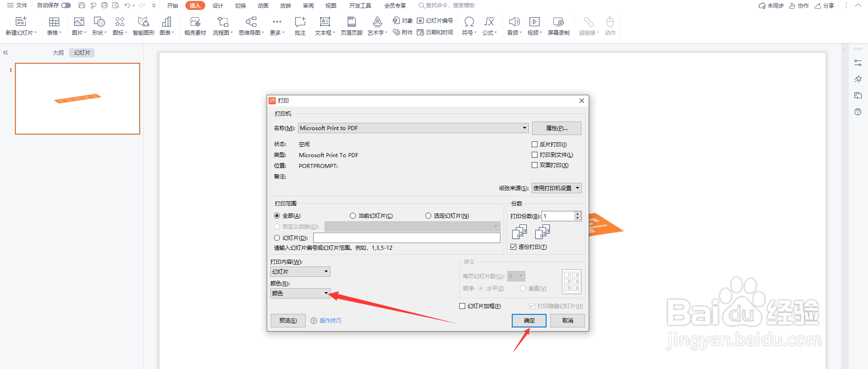Click the Symbol icon
868x369 pixels.
[469, 22]
